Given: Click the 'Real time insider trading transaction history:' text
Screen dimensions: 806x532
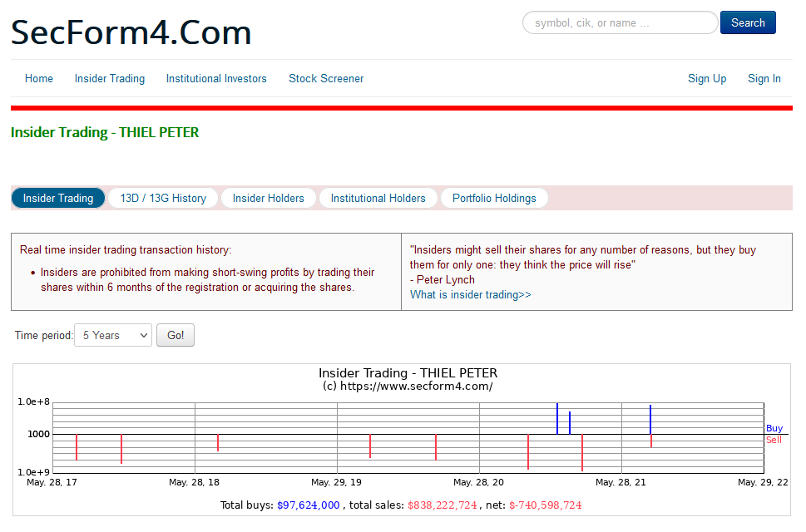Looking at the screenshot, I should (x=126, y=250).
